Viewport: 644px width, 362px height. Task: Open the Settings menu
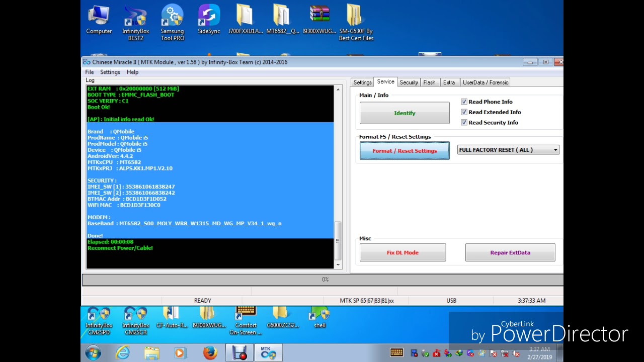(110, 72)
